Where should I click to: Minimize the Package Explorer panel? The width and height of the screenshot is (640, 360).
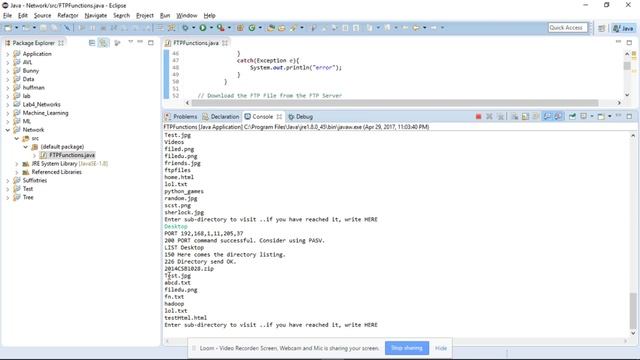(x=140, y=42)
